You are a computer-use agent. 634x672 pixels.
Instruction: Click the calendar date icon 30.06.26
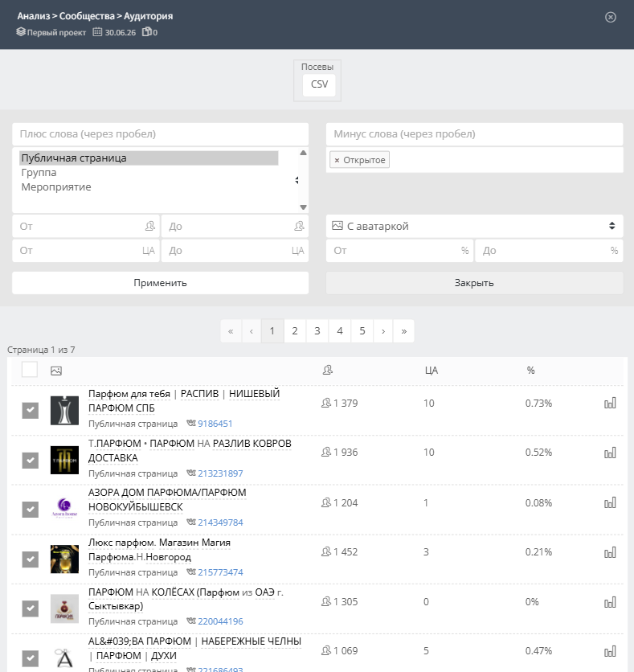[x=98, y=31]
